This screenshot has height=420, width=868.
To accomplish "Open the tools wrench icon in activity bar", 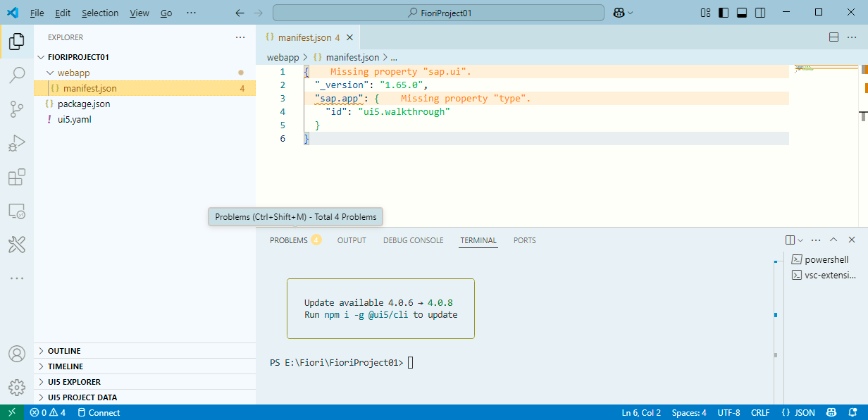I will [17, 245].
